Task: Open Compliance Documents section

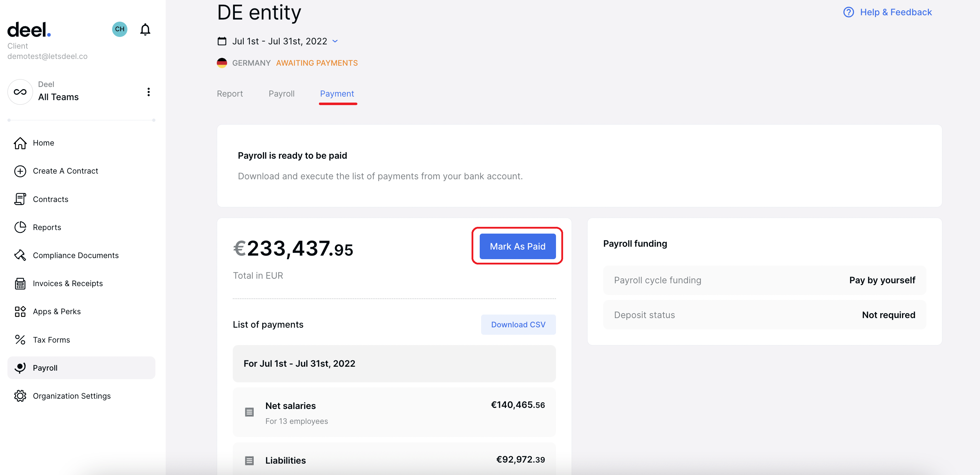Action: coord(75,255)
